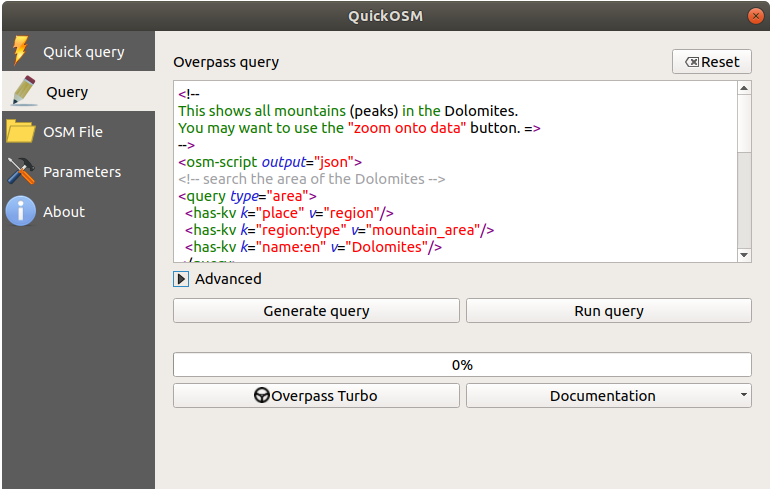Click the query editor scrollbar up arrow
This screenshot has height=490, width=772.
pos(743,88)
